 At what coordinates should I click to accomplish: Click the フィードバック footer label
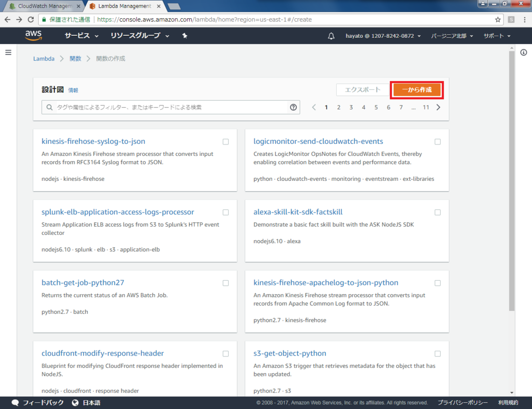[43, 403]
